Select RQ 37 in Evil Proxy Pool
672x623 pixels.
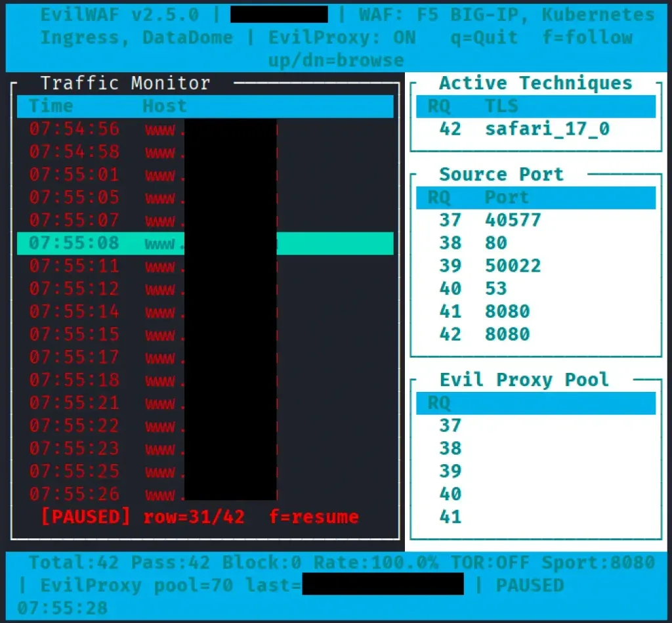tap(535, 425)
